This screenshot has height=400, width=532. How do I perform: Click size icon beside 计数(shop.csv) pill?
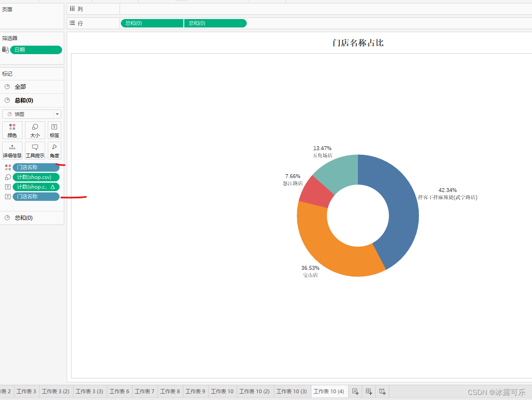[8, 177]
